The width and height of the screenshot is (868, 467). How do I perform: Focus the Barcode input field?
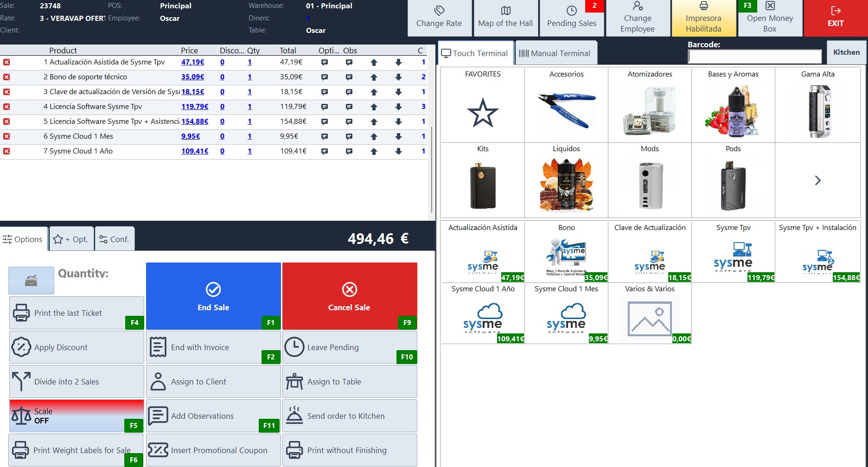pyautogui.click(x=755, y=56)
